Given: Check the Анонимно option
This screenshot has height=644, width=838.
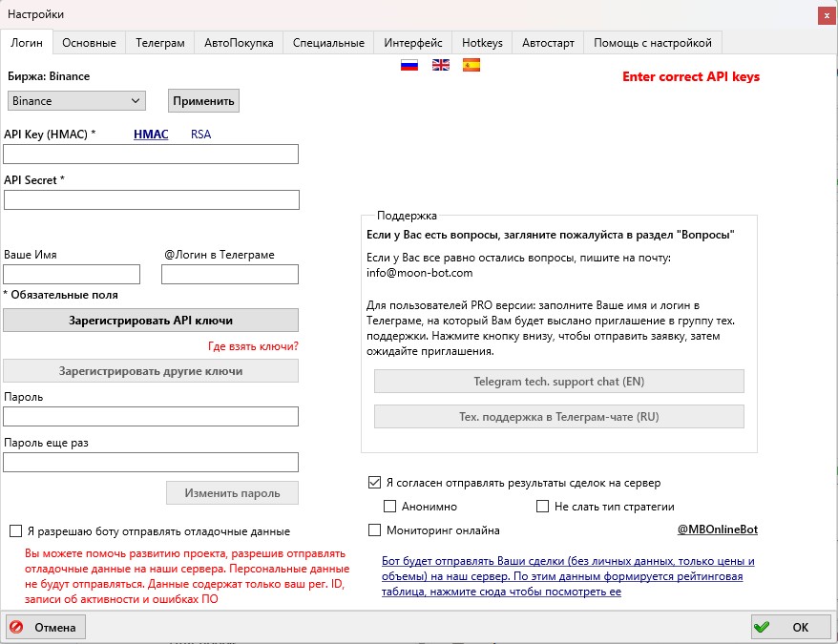Looking at the screenshot, I should pos(389,507).
